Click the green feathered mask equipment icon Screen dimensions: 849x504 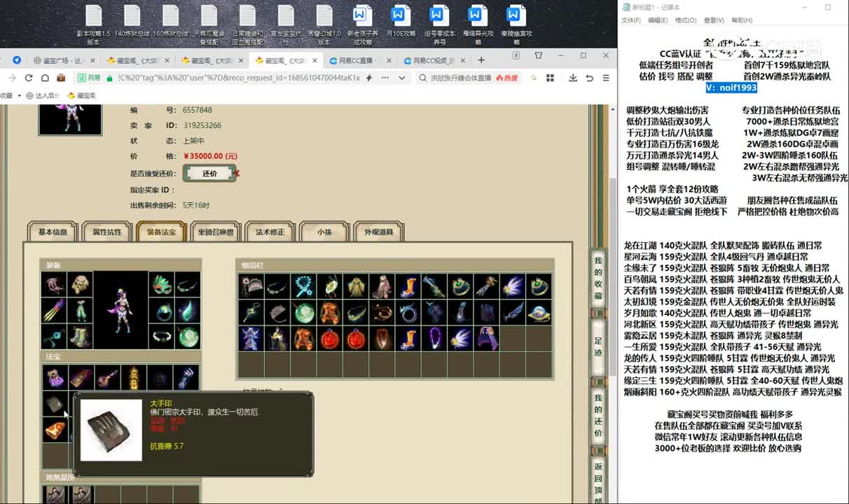pyautogui.click(x=161, y=284)
